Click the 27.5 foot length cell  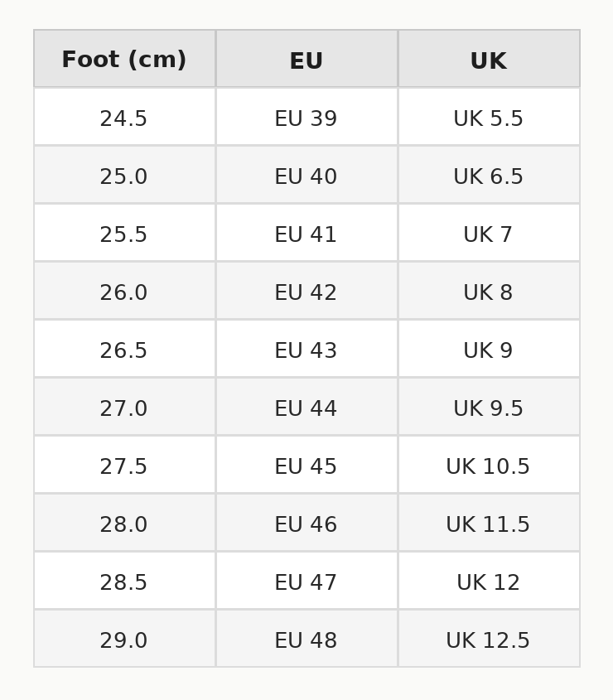click(x=123, y=467)
